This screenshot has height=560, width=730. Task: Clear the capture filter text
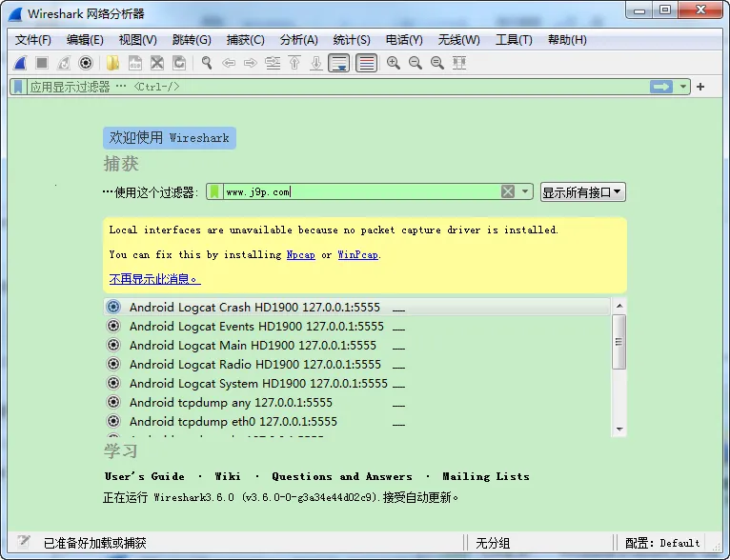(x=508, y=191)
